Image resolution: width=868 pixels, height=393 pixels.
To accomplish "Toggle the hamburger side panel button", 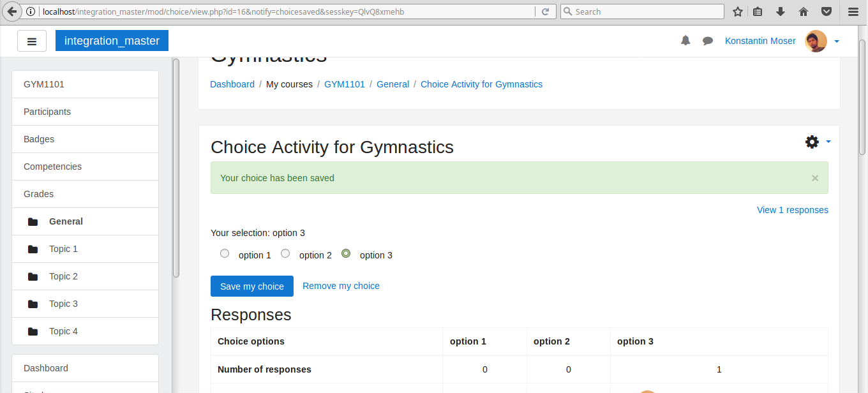I will [x=32, y=41].
